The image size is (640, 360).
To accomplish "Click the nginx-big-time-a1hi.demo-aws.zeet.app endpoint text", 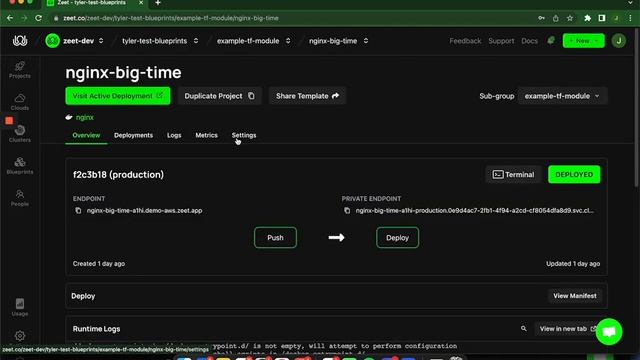I will coord(144,211).
